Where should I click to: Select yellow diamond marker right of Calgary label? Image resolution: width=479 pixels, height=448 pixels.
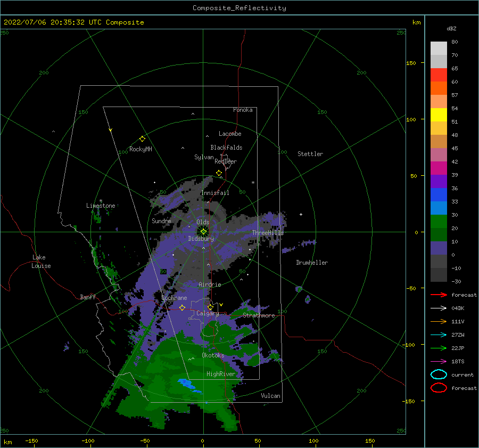point(210,307)
